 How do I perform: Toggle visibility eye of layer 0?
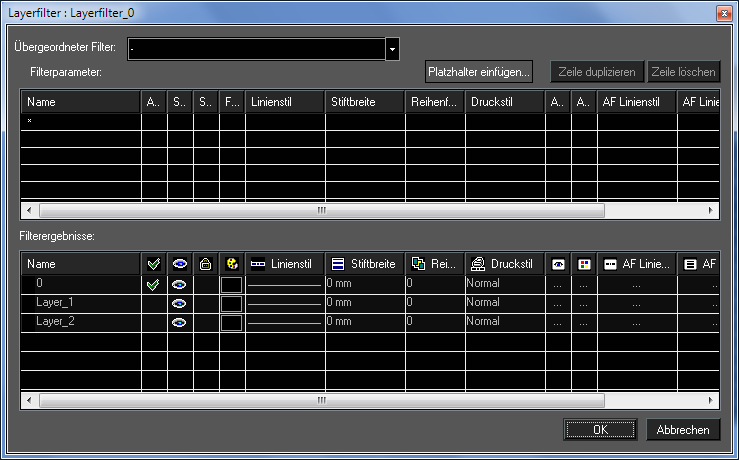tap(179, 285)
